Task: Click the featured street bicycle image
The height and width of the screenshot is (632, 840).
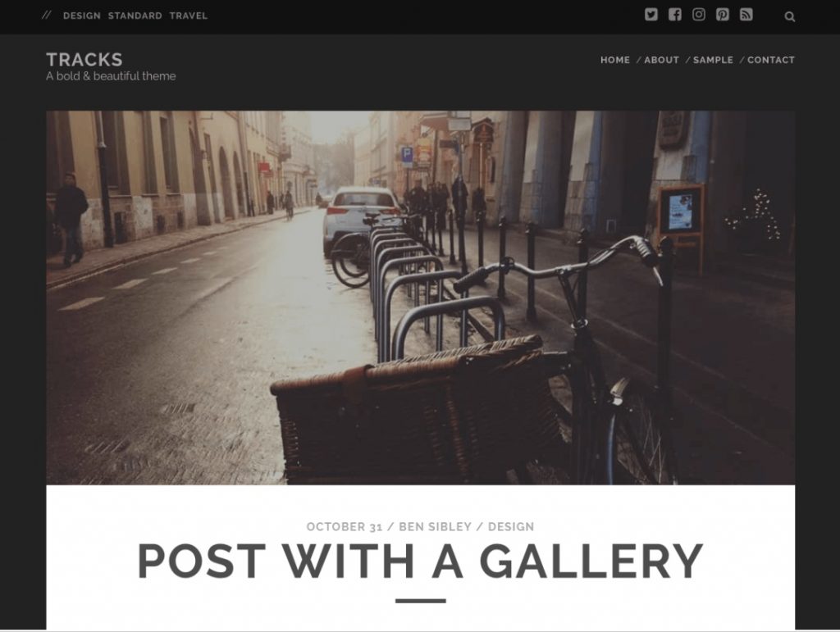Action: pos(421,298)
